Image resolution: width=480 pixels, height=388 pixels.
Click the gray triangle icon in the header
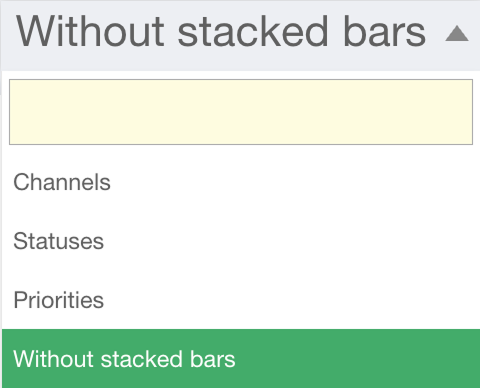pyautogui.click(x=457, y=34)
